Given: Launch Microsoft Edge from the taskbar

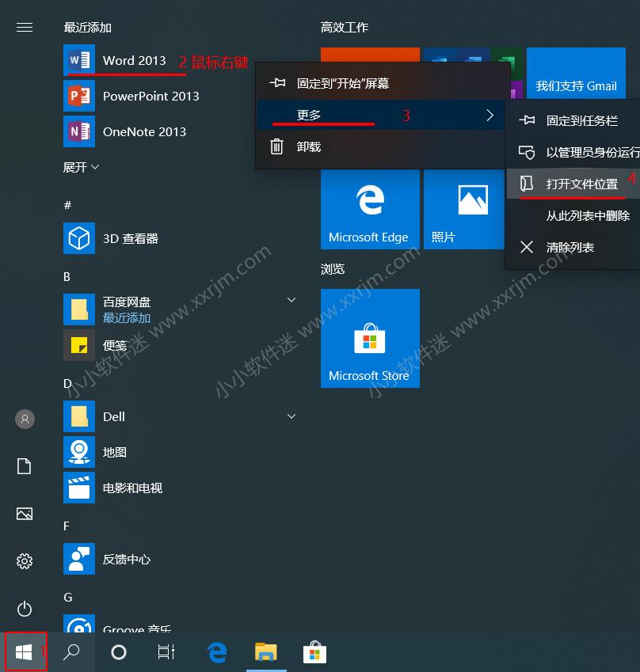Looking at the screenshot, I should point(217,651).
